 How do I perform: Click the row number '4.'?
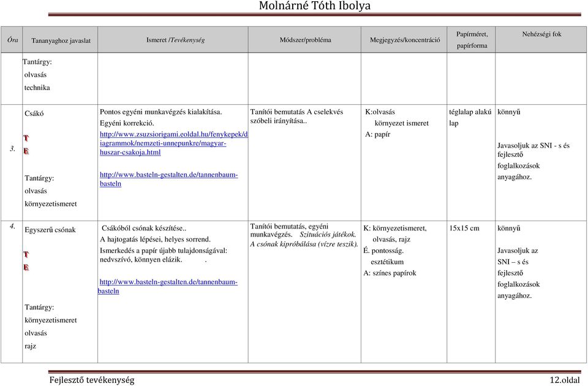[x=12, y=226]
